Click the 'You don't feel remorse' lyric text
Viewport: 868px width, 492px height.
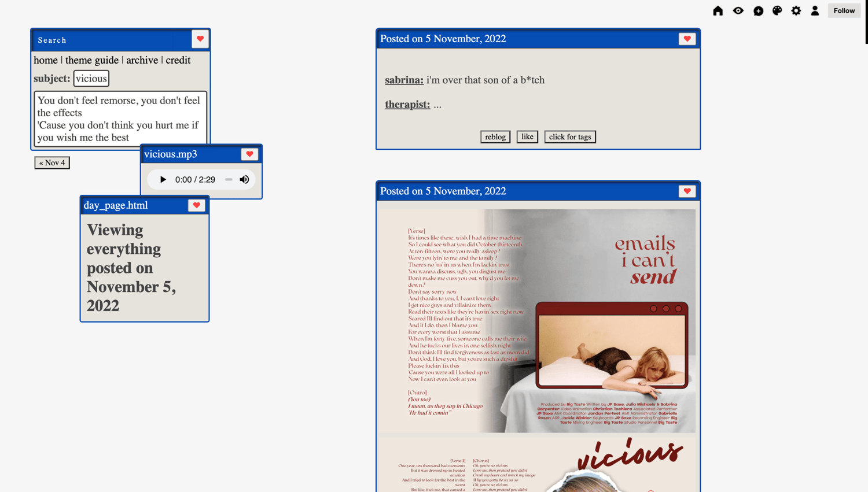point(120,119)
